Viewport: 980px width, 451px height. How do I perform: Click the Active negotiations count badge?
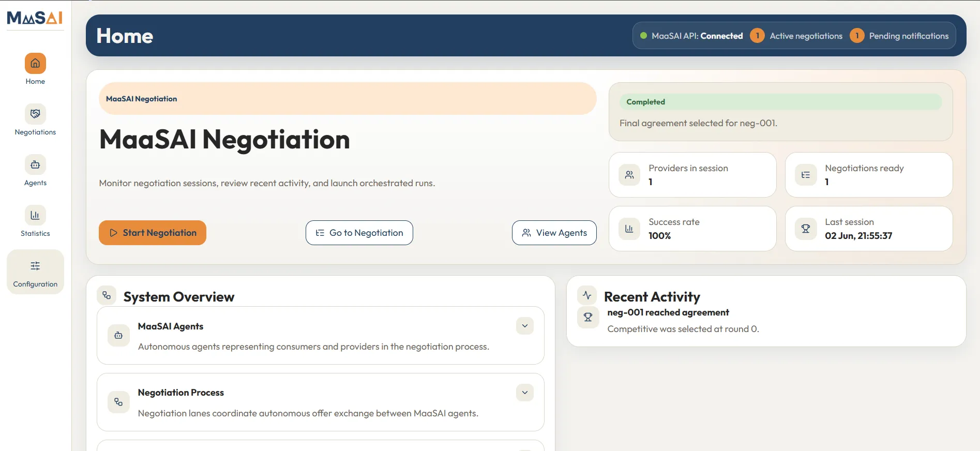tap(757, 36)
